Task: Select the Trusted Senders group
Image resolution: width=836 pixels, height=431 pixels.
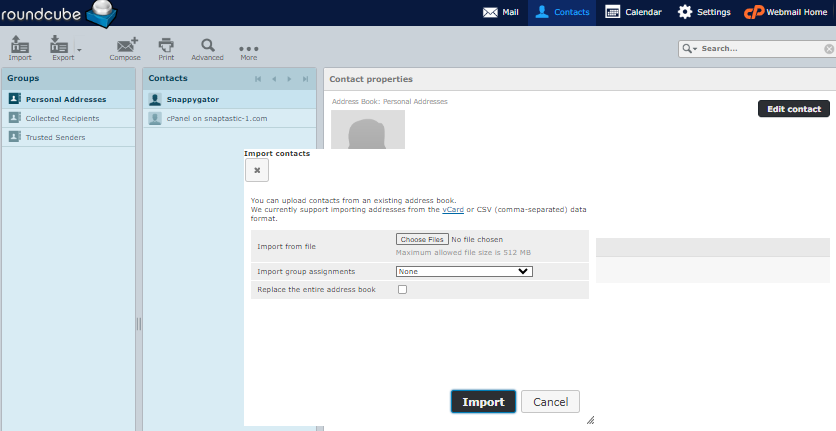Action: [x=69, y=137]
